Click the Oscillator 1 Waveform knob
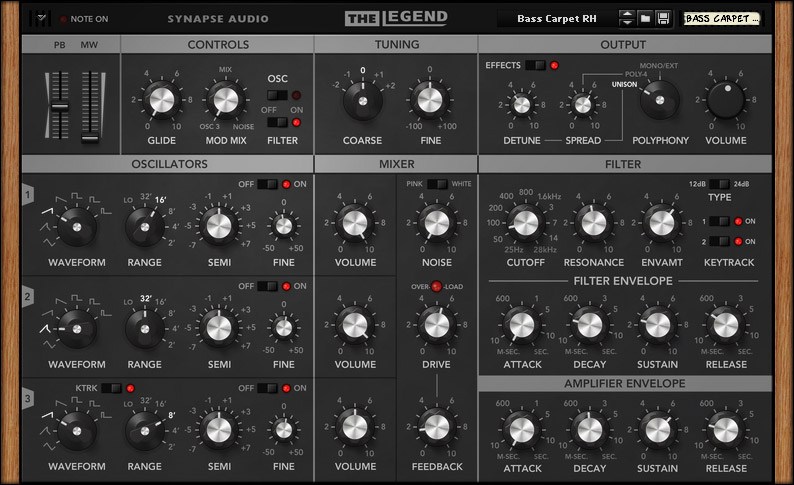Viewport: 794px width, 485px height. 76,228
